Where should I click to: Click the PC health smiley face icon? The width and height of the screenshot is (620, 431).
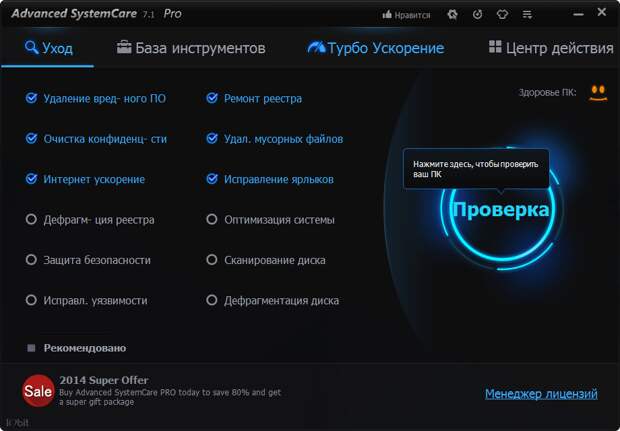coord(598,93)
